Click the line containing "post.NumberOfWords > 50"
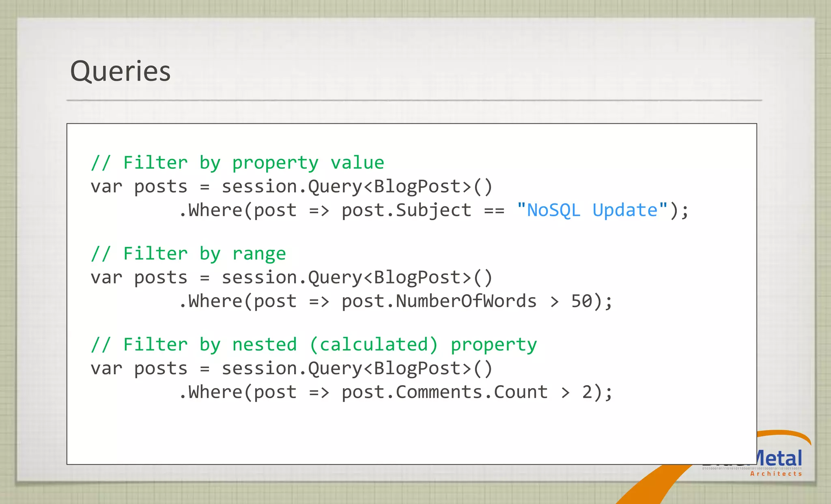Image resolution: width=831 pixels, height=504 pixels. (396, 301)
